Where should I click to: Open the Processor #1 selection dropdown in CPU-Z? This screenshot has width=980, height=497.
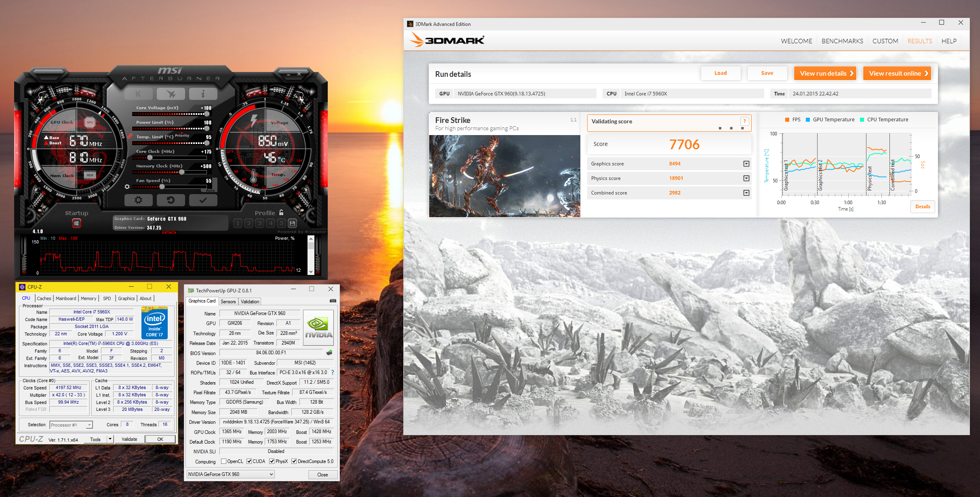pos(71,425)
